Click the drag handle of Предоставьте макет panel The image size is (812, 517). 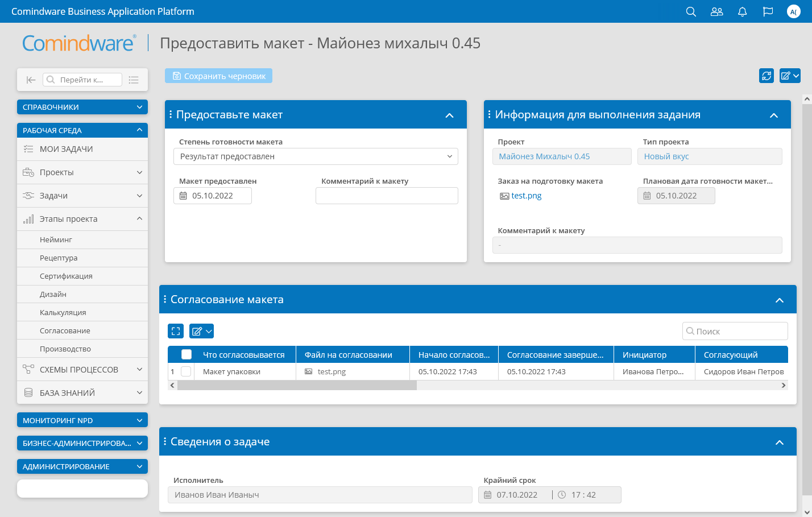[171, 114]
